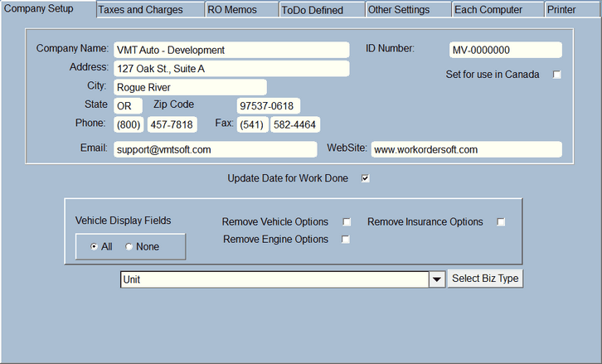
Task: Click the Zip Code label
Action: tap(174, 104)
